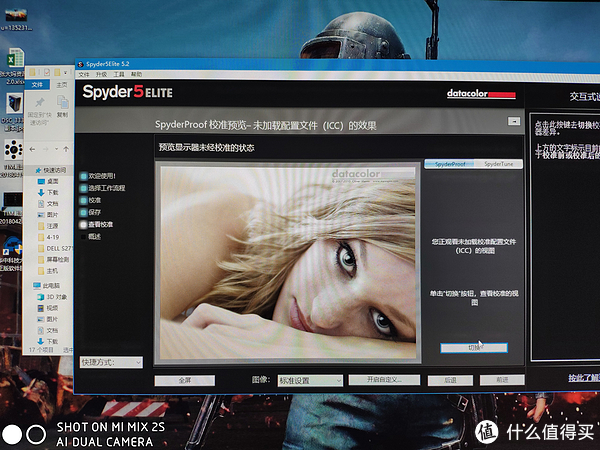Click the 选择工作流程 step label text
Screen dimensions: 600x450
[107, 188]
